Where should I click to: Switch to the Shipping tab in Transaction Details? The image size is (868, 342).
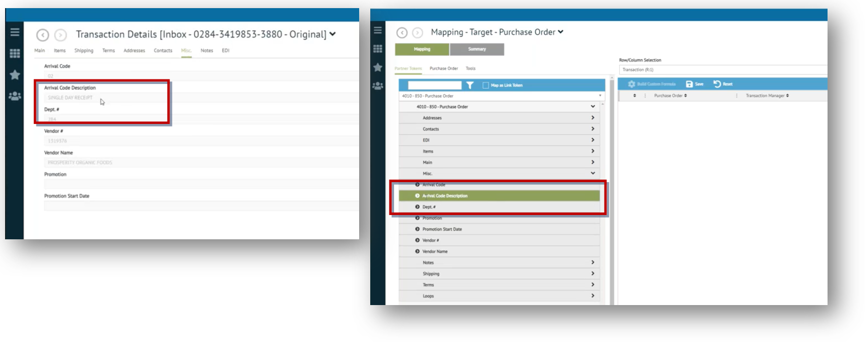point(83,51)
